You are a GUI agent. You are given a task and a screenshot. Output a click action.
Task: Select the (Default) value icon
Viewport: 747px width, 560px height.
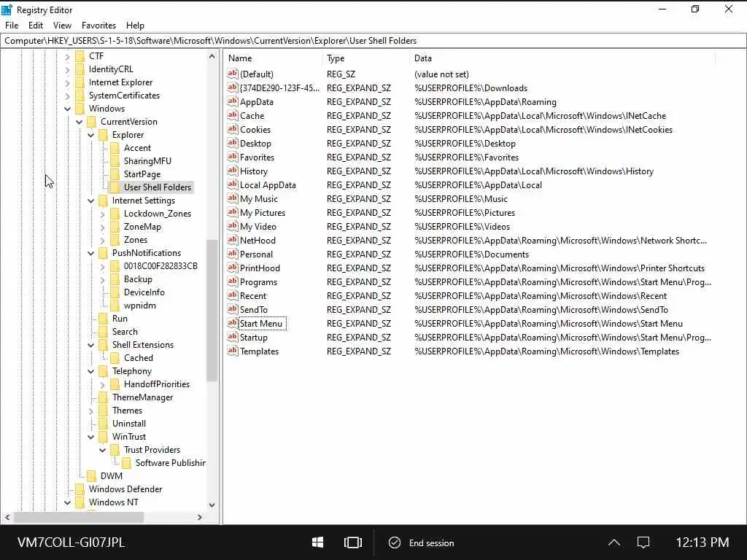click(x=233, y=74)
